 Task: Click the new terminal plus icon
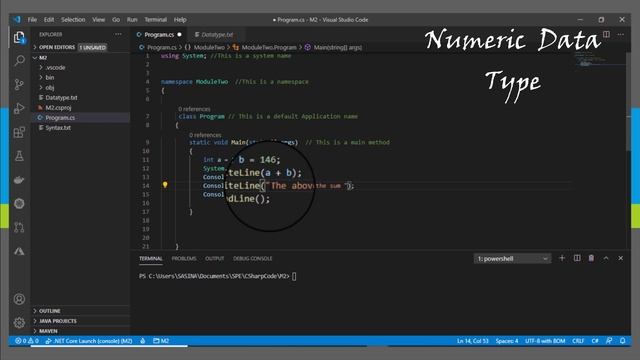coord(562,258)
